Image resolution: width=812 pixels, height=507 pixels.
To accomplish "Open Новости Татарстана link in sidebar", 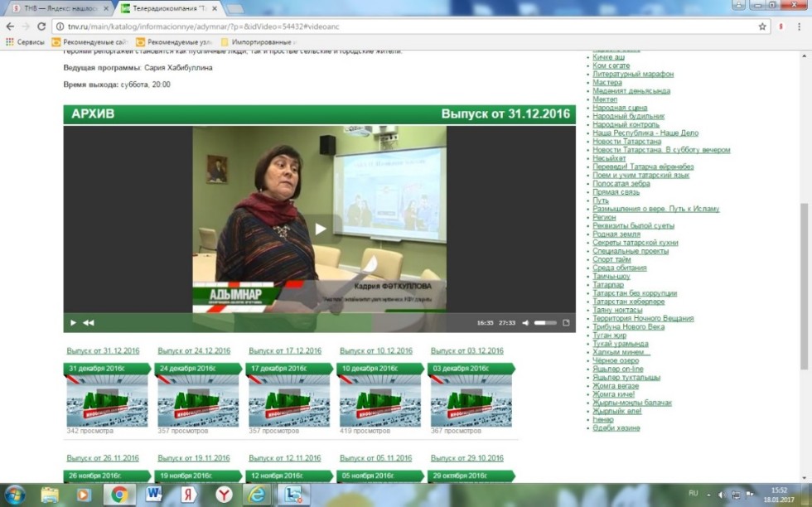I will 624,142.
